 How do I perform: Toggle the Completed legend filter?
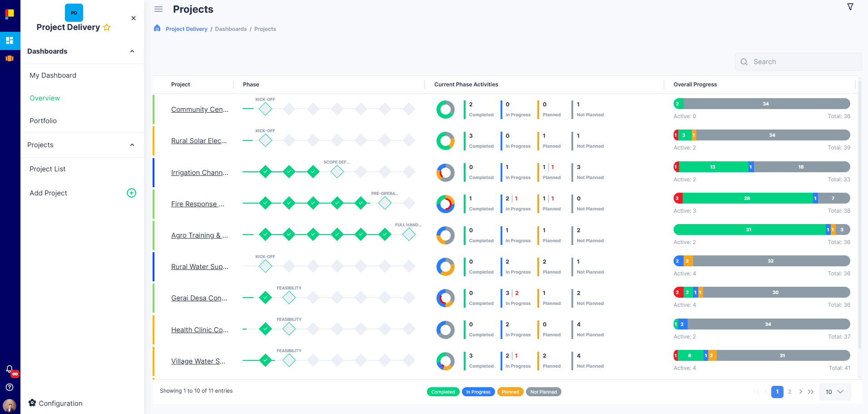pos(443,391)
